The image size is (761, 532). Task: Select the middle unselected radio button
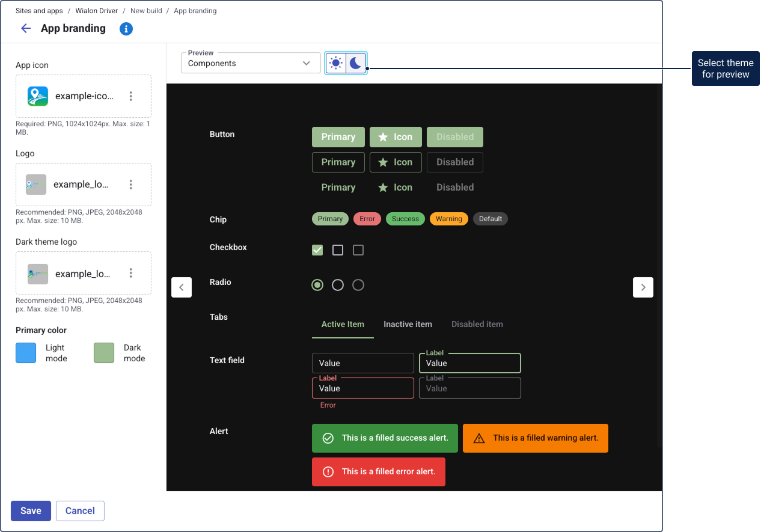[338, 285]
